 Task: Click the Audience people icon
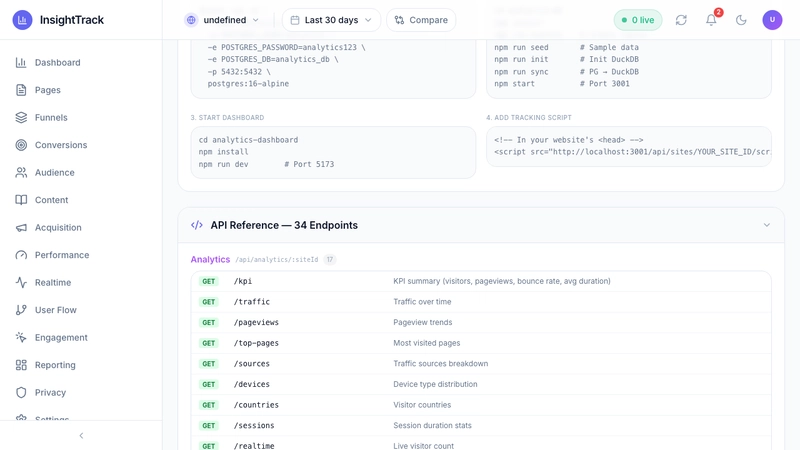coord(21,172)
